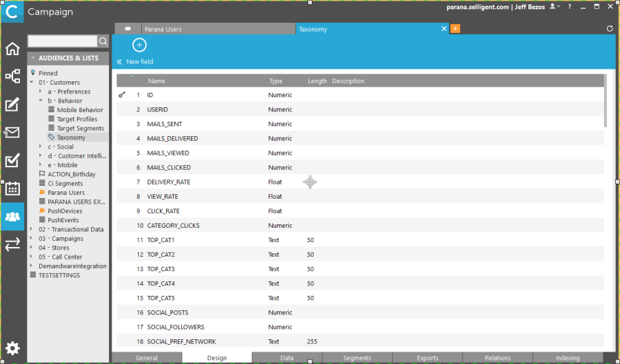Viewport: 620px width, 364px height.
Task: Close the Taxonomy tab
Action: [444, 29]
